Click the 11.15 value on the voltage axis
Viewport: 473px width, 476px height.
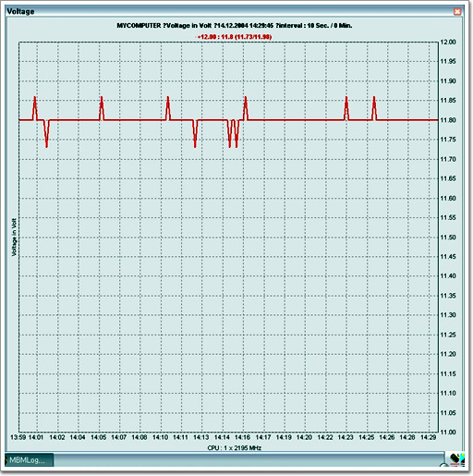448,373
